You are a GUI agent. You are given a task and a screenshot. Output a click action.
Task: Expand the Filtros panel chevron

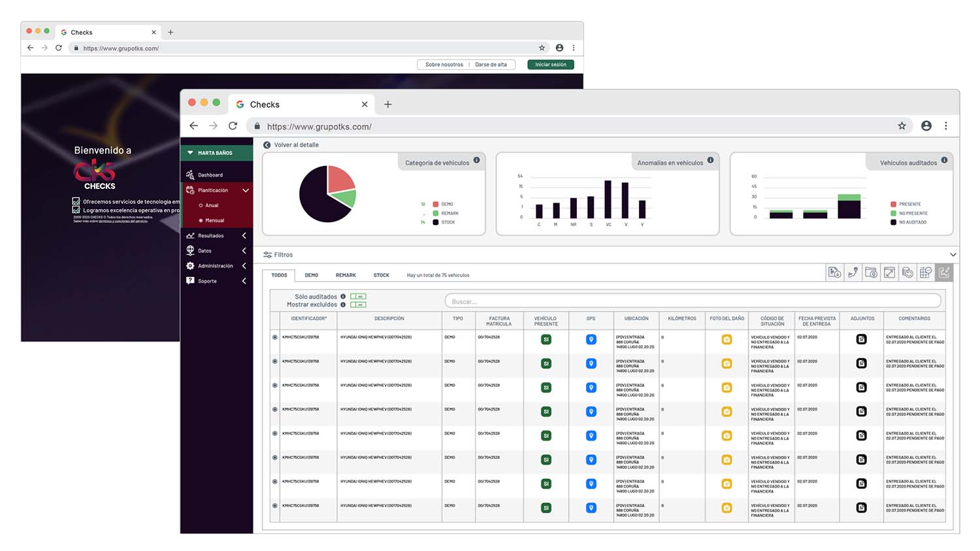pos(953,255)
